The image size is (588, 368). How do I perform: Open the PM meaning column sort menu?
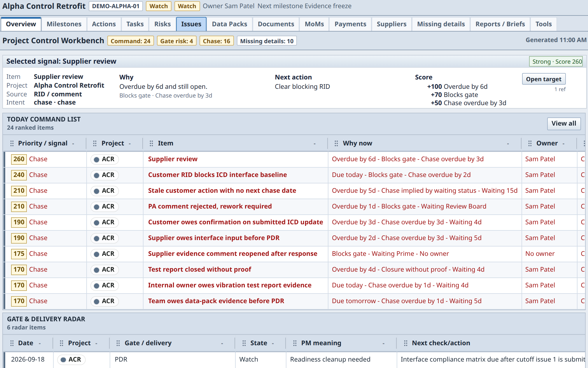[x=384, y=343]
